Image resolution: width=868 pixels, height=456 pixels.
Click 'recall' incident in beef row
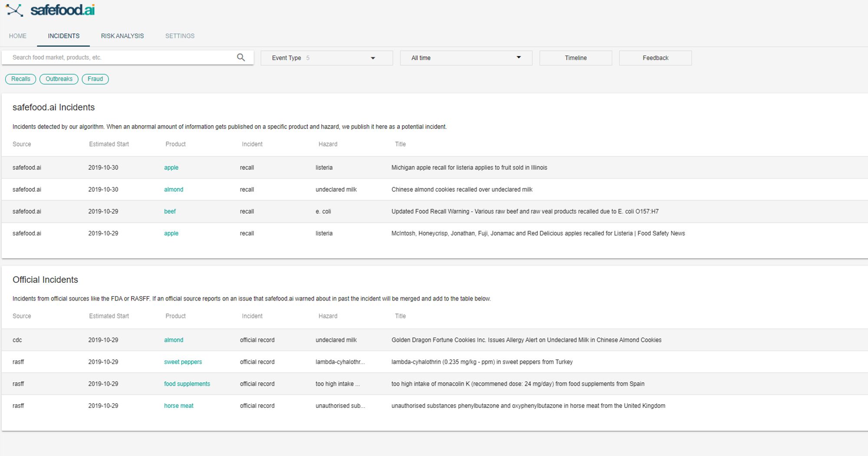click(247, 211)
